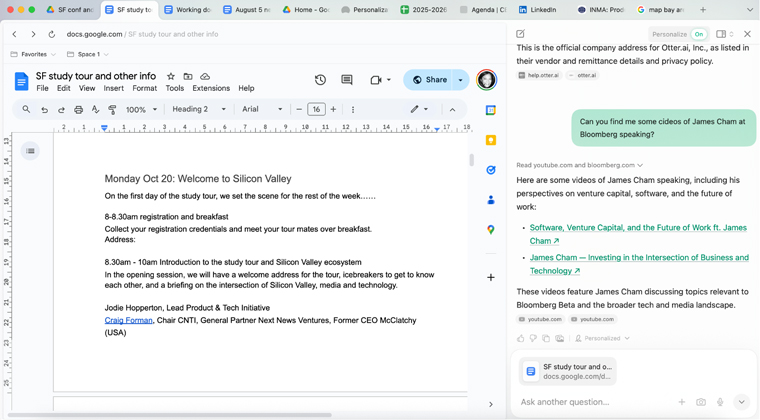The image size is (760, 420).
Task: Switch to the Working doc tab
Action: click(188, 10)
